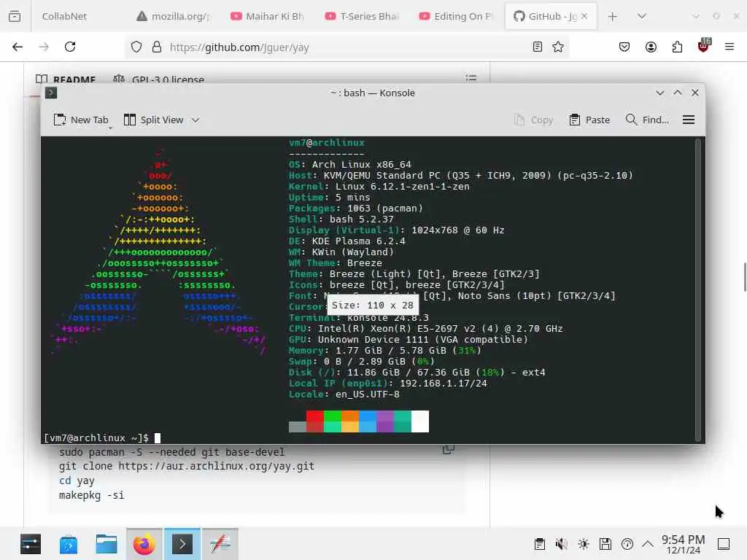Open README tab on GitHub page
The image size is (747, 560).
[66, 79]
